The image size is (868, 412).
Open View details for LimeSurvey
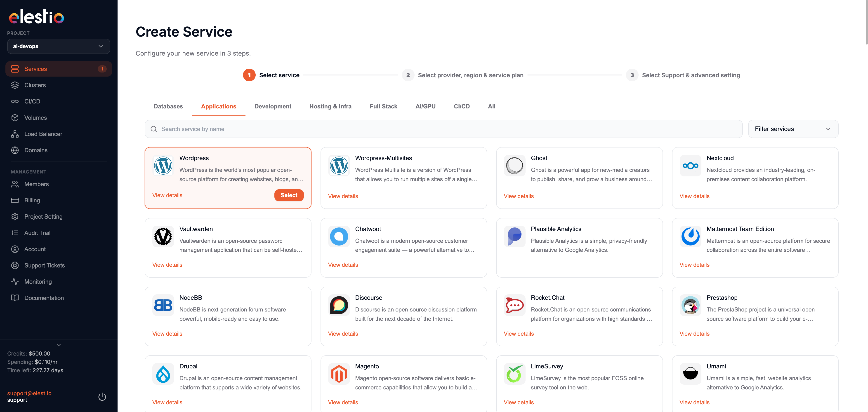coord(519,402)
